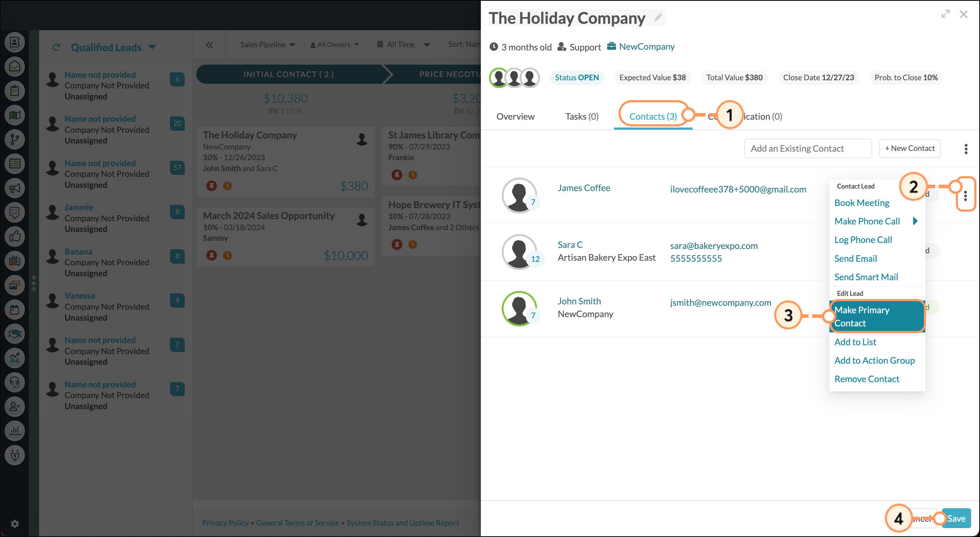This screenshot has height=537, width=980.
Task: Click the Close Date 12/27/23 pill
Action: 818,78
